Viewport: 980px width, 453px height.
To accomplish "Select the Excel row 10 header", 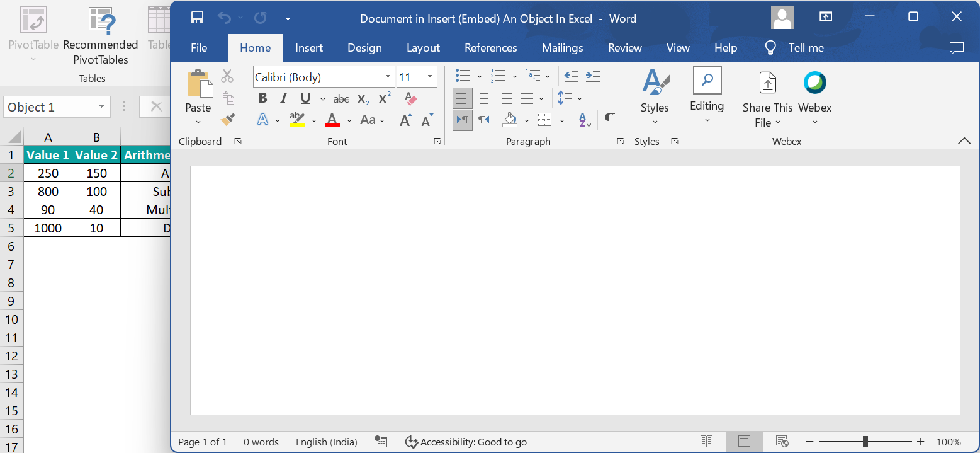I will 11,319.
